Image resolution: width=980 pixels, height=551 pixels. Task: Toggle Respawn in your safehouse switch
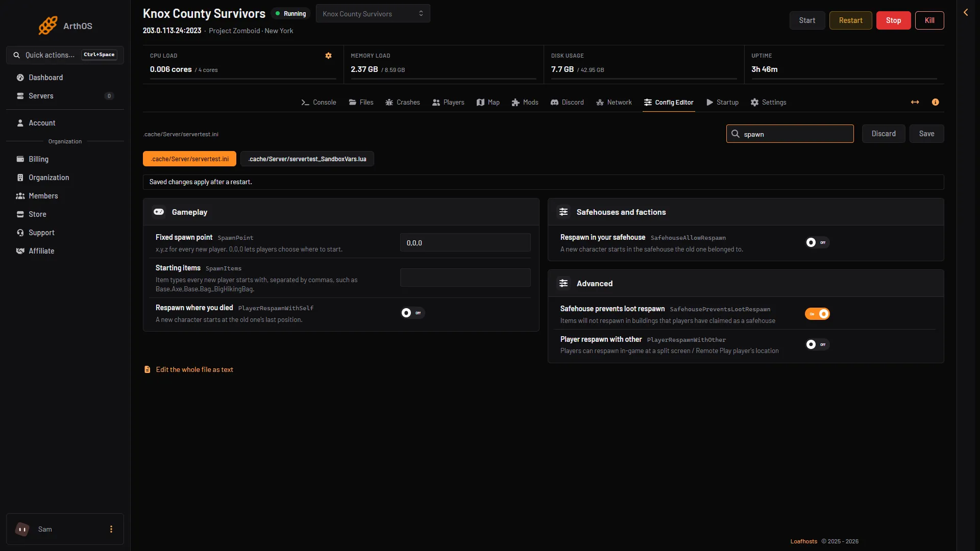click(x=817, y=242)
